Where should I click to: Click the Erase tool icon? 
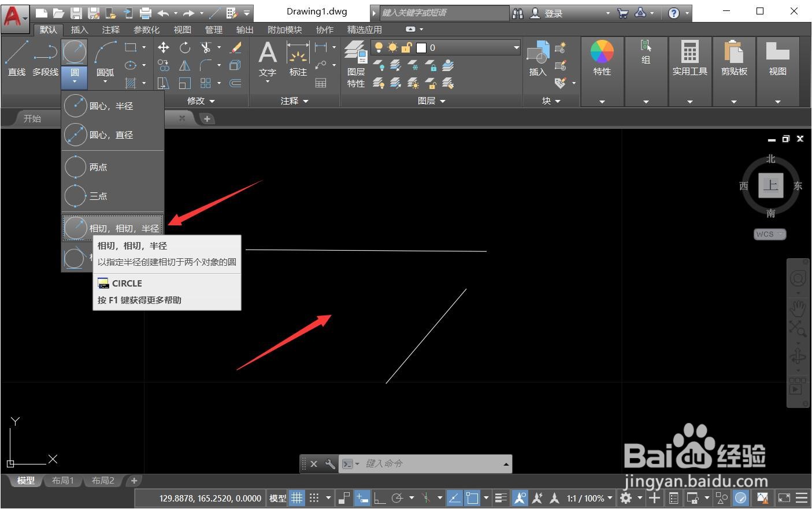tap(236, 47)
